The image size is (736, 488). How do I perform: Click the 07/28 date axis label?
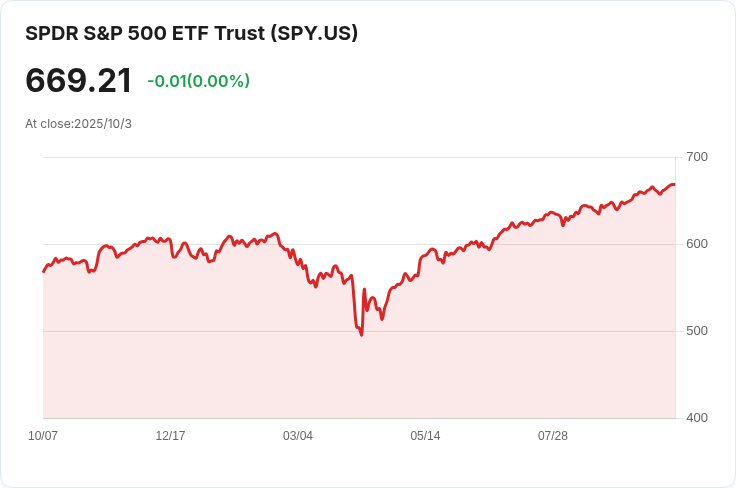(553, 436)
